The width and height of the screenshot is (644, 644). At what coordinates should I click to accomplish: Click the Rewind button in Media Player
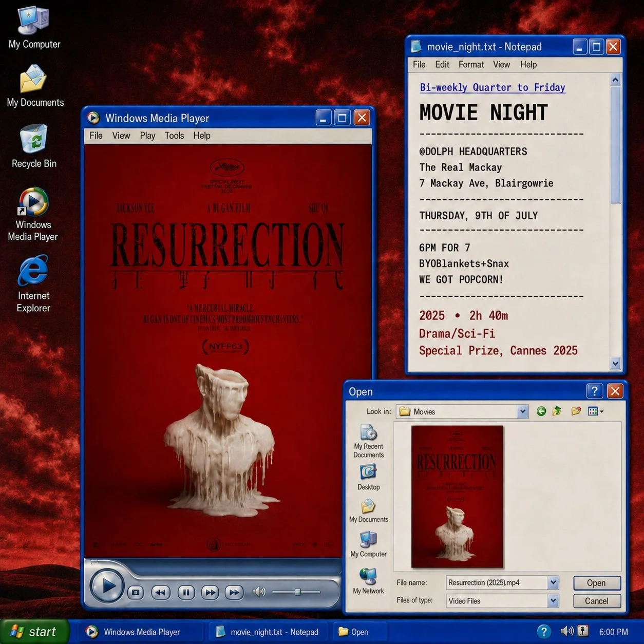161,593
